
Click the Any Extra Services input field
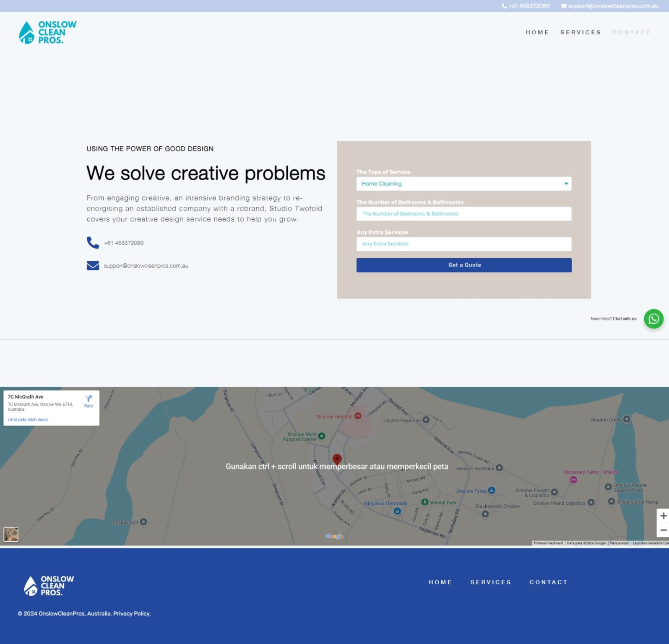(x=463, y=244)
